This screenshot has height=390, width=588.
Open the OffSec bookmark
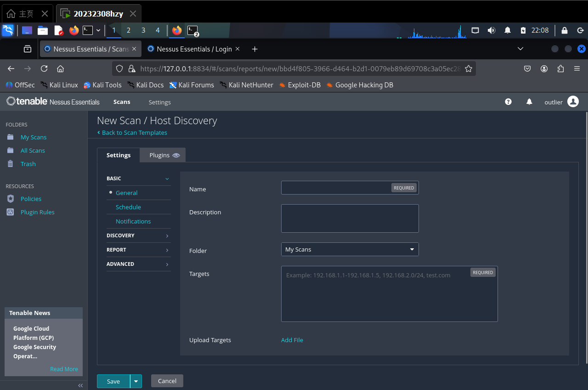coord(20,85)
